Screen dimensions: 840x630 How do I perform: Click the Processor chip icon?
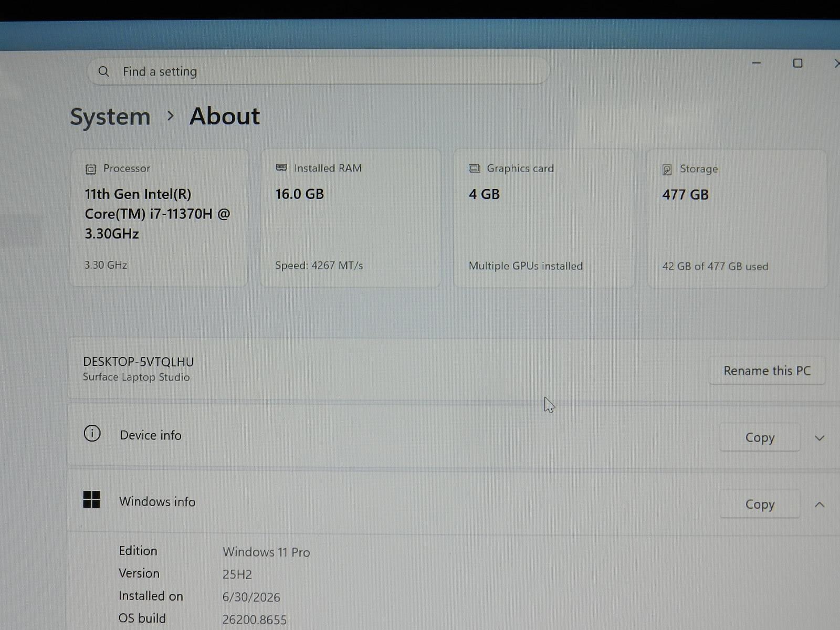click(x=91, y=169)
